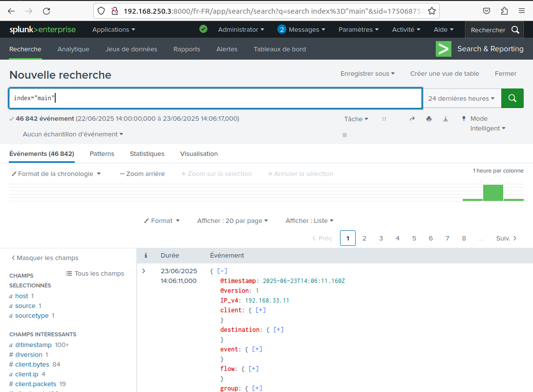Open the browser extensions puzzle icon

pyautogui.click(x=505, y=11)
